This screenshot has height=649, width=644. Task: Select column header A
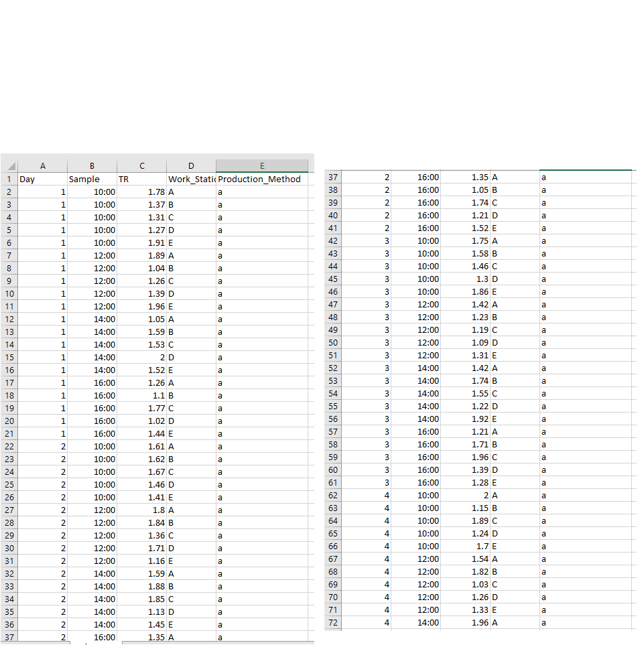coord(42,165)
